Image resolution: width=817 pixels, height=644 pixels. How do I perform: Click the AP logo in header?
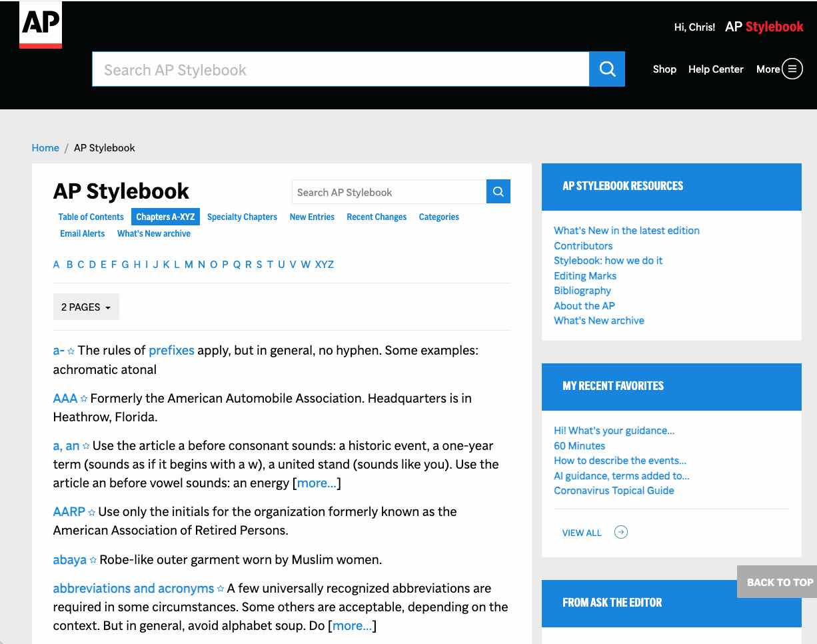pyautogui.click(x=41, y=25)
